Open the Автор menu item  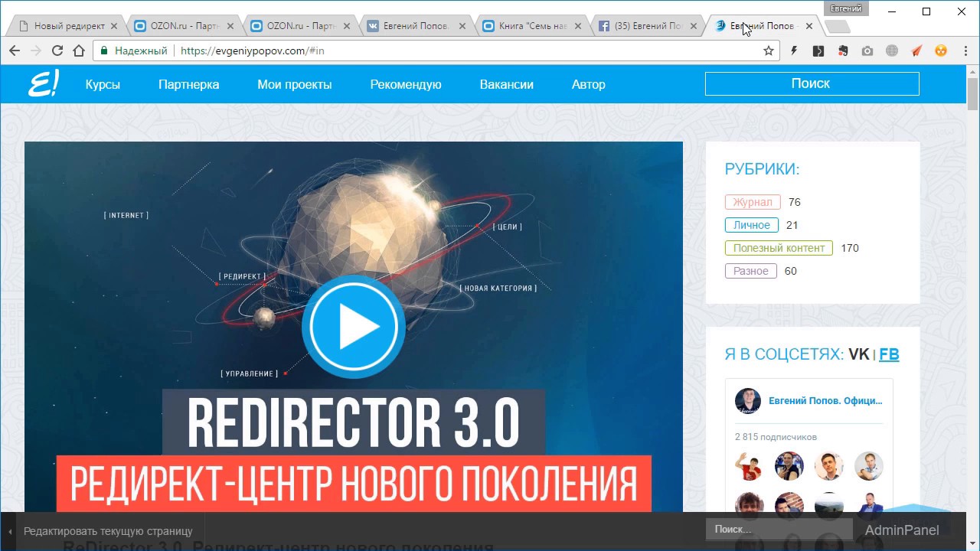pos(589,85)
